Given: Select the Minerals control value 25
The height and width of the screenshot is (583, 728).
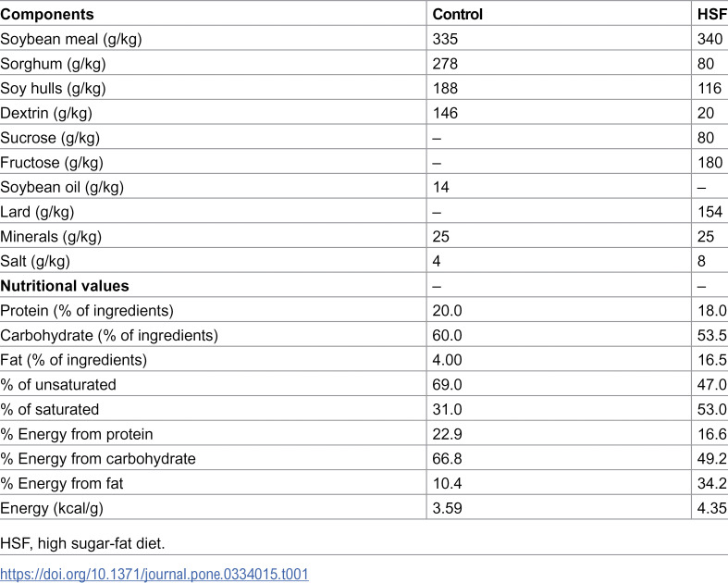Looking at the screenshot, I should click(440, 237).
